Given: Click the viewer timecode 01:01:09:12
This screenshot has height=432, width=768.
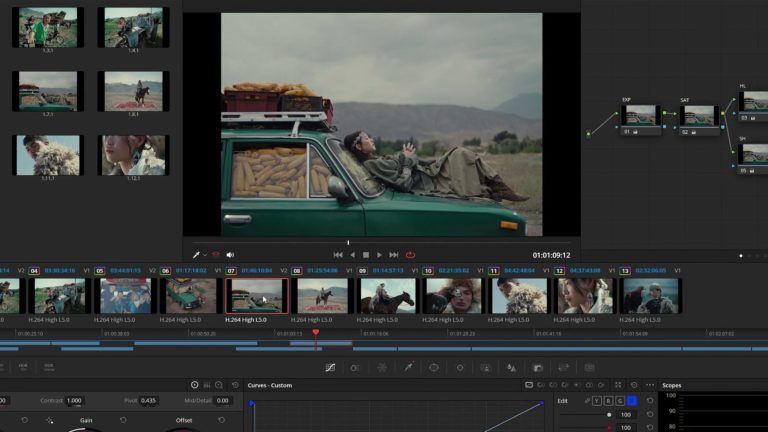Looking at the screenshot, I should (x=552, y=255).
